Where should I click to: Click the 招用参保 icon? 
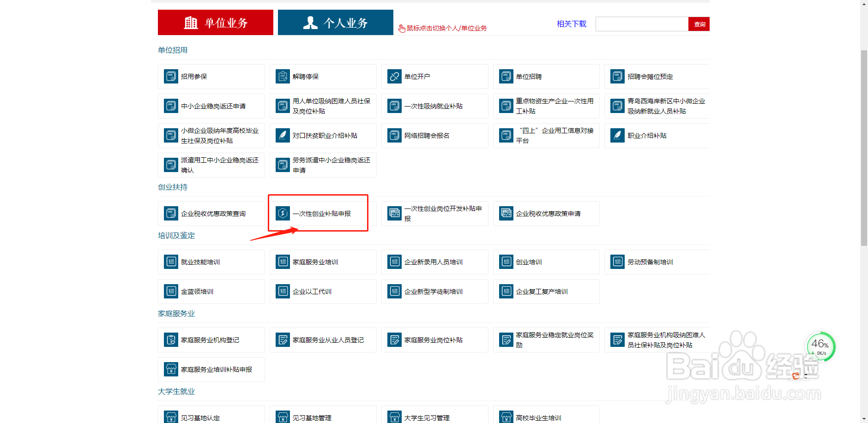point(171,77)
